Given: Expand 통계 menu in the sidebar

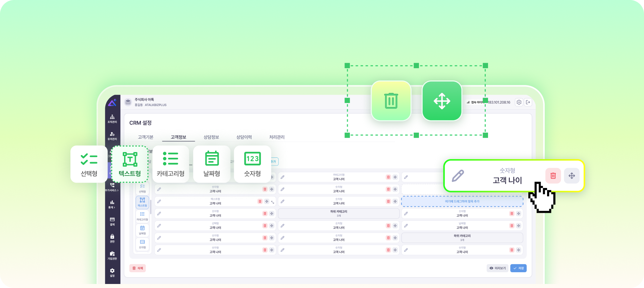Looking at the screenshot, I should (112, 204).
